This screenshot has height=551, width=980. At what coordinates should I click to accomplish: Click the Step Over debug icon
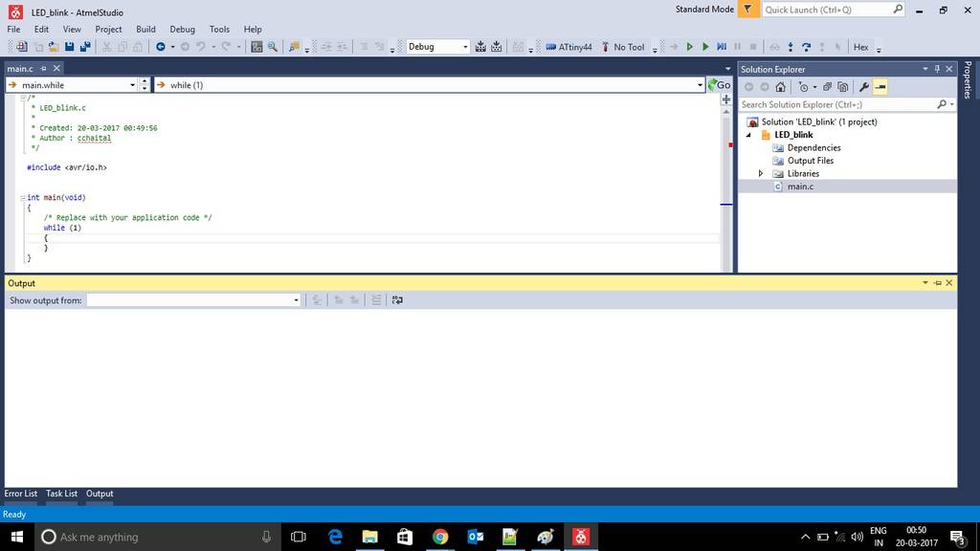click(x=806, y=47)
